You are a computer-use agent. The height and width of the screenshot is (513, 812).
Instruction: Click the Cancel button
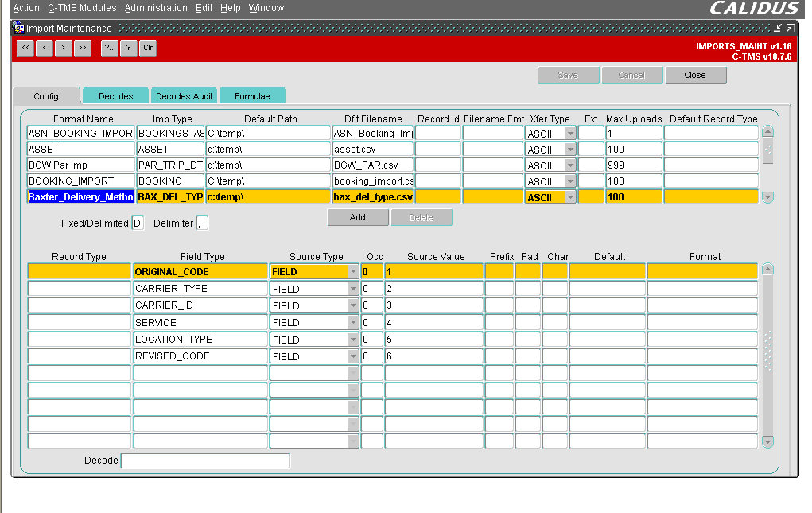click(631, 75)
